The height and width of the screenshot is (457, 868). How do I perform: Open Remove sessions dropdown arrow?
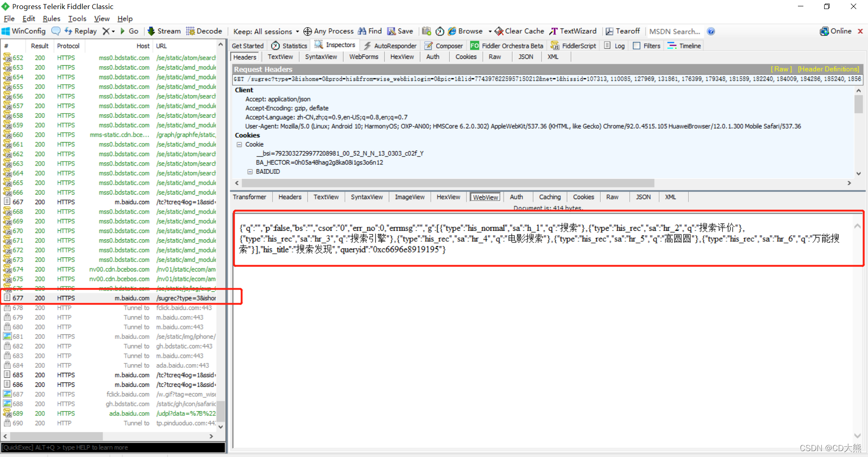pyautogui.click(x=113, y=31)
